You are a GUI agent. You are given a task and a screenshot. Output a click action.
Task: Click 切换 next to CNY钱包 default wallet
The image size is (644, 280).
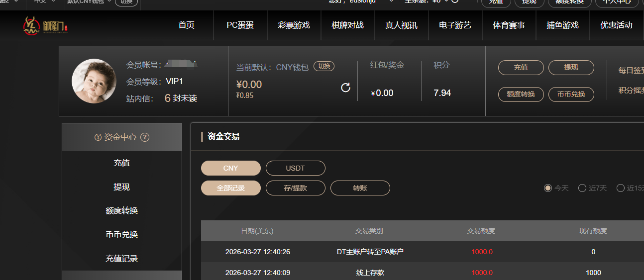pyautogui.click(x=323, y=66)
